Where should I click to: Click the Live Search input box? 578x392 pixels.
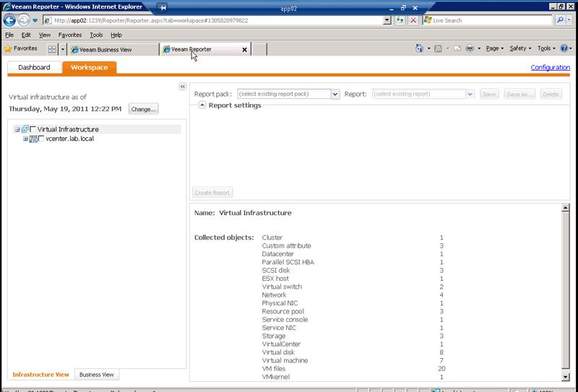[x=487, y=20]
